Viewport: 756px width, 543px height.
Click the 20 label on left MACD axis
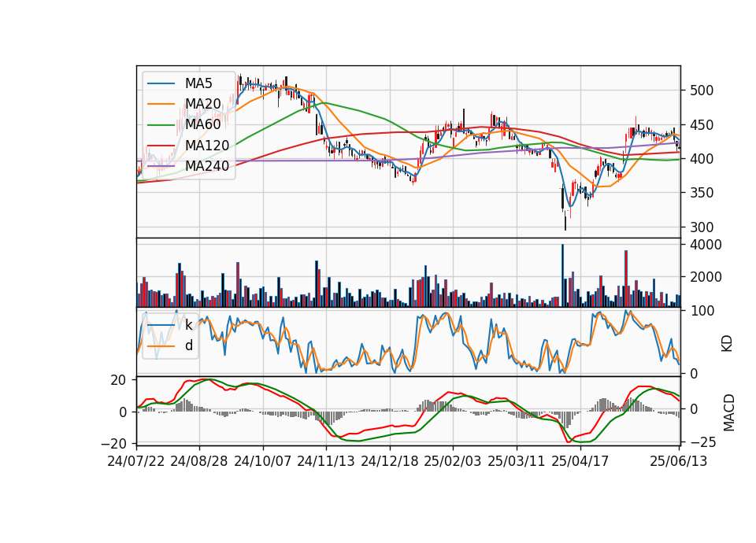pos(118,380)
